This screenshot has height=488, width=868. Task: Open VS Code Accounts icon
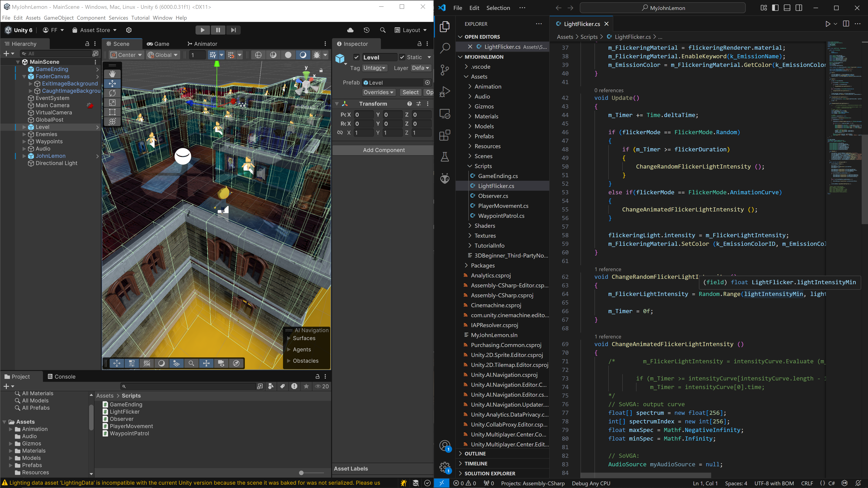tap(445, 446)
